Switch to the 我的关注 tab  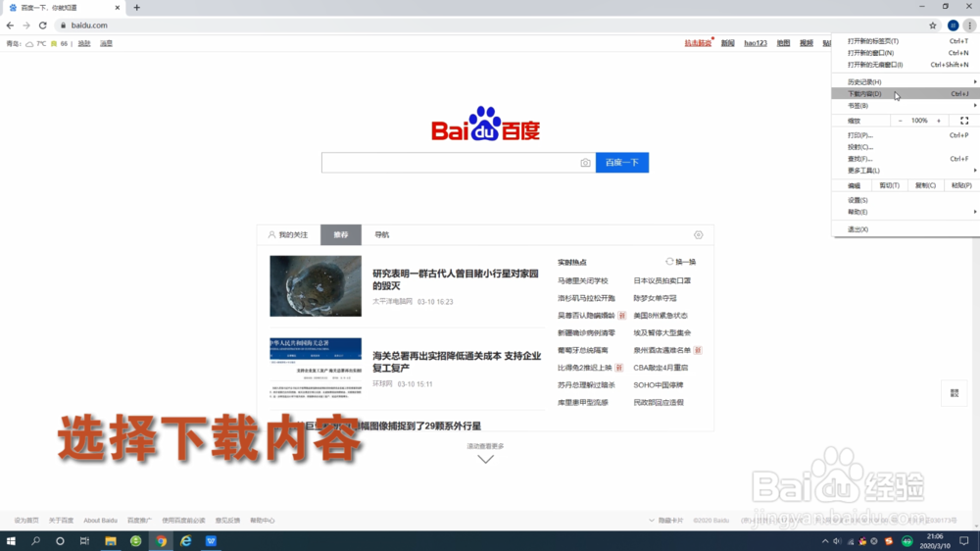click(x=288, y=235)
